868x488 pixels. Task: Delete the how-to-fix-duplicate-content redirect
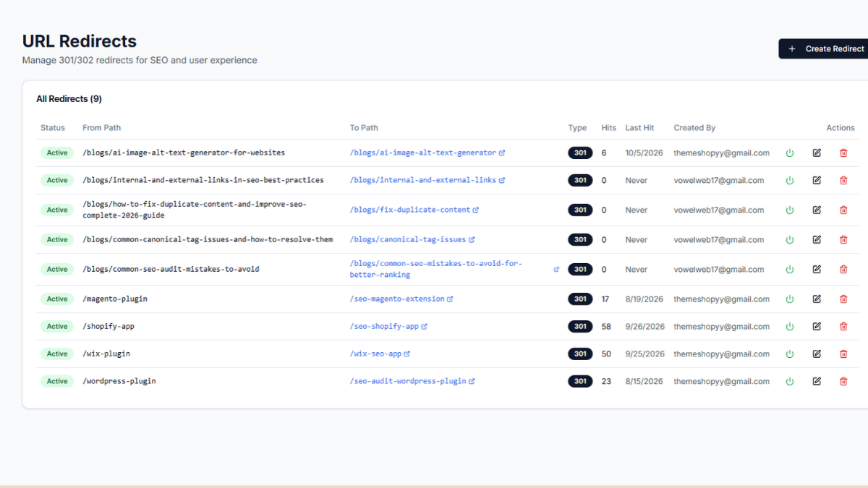coord(843,210)
